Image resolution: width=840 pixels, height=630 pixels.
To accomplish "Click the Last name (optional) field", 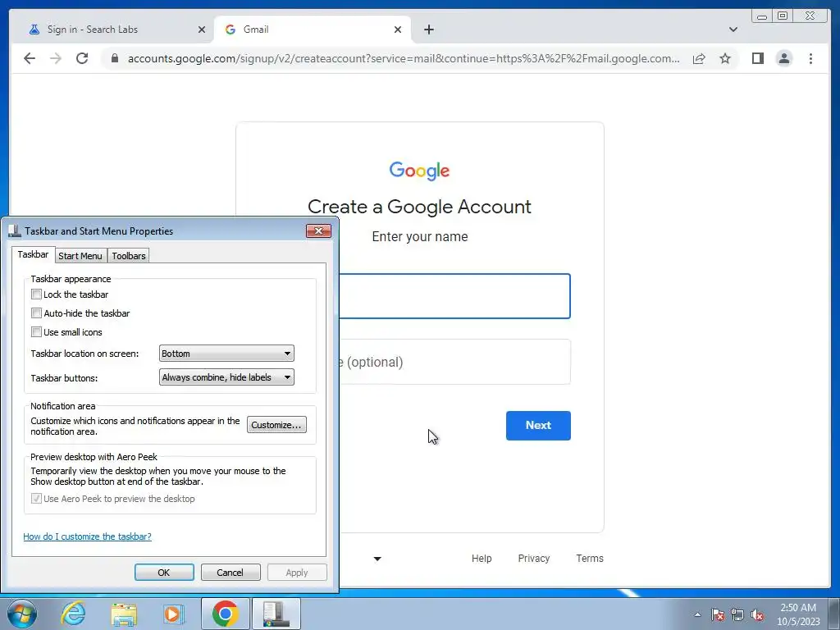I will (454, 362).
